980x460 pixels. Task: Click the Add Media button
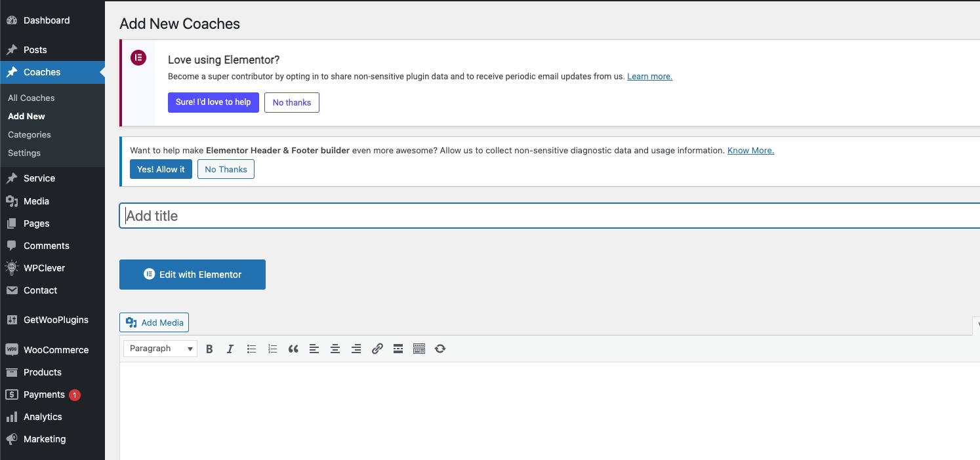154,322
